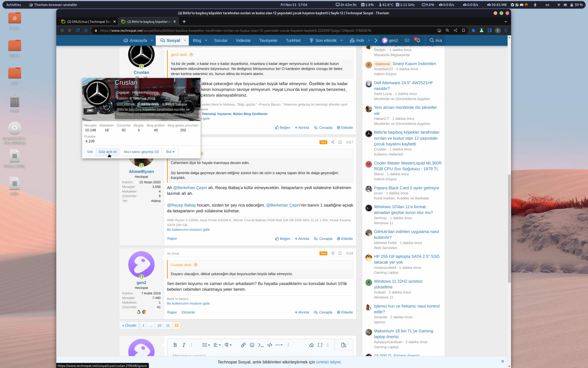Open the emoji picker in the editor
Screen dimensions: 588x368
pos(252,345)
